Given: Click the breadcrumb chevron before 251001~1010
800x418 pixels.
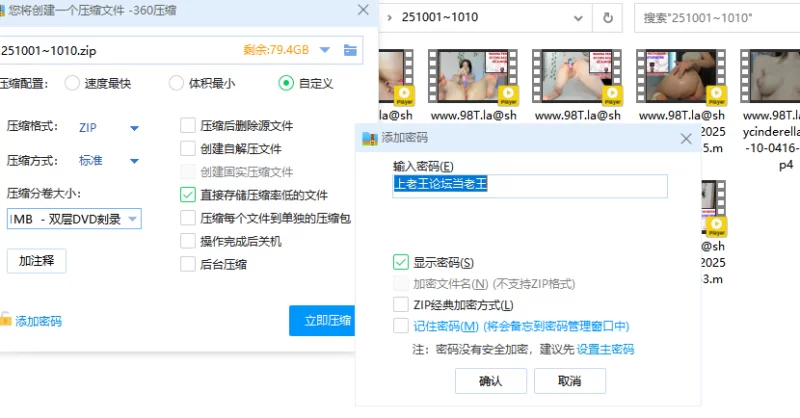Looking at the screenshot, I should point(390,18).
